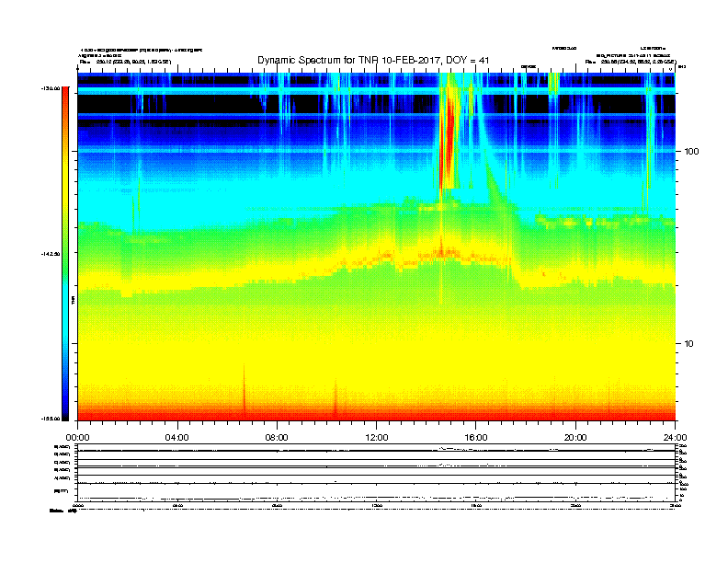Click the -130.00 color bar label
The width and height of the screenshot is (728, 563).
pos(51,88)
